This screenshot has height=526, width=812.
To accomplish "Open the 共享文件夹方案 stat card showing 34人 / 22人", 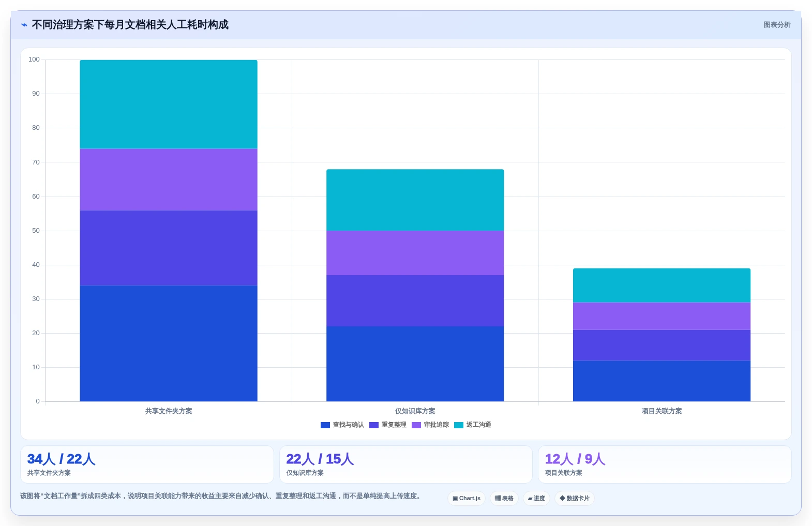I will (147, 464).
